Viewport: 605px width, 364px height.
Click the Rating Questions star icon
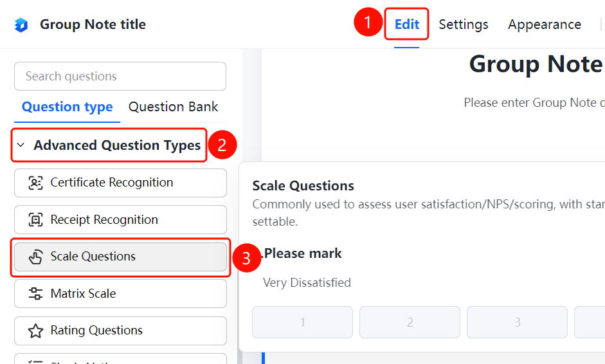pyautogui.click(x=35, y=331)
